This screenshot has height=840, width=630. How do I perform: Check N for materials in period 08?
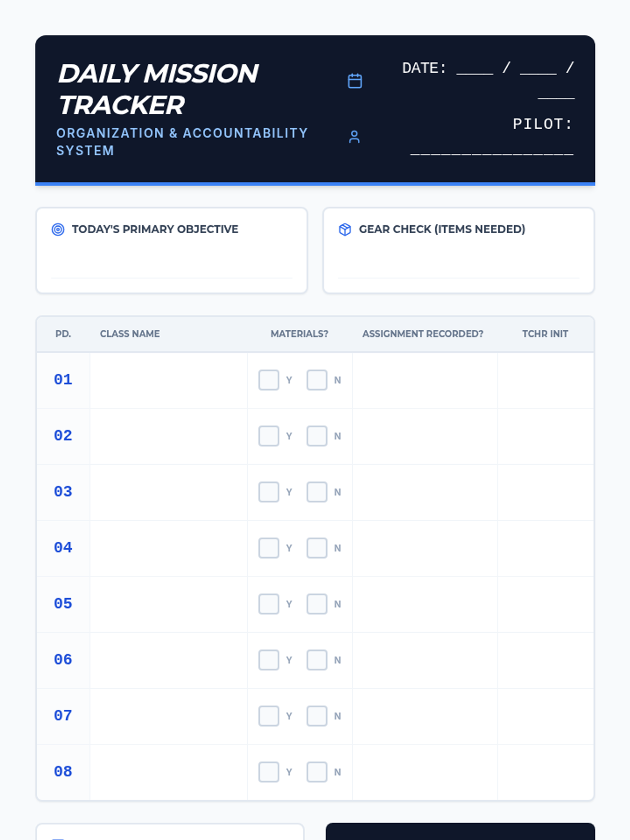pos(317,772)
